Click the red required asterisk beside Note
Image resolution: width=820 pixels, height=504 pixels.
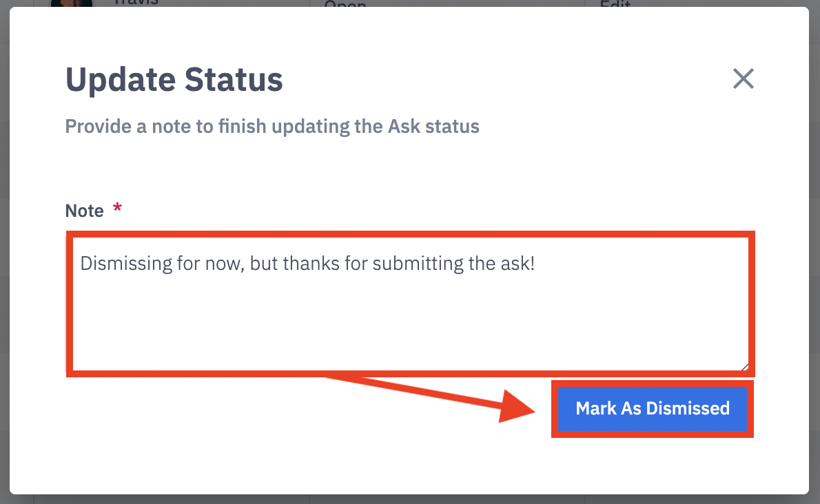click(117, 209)
